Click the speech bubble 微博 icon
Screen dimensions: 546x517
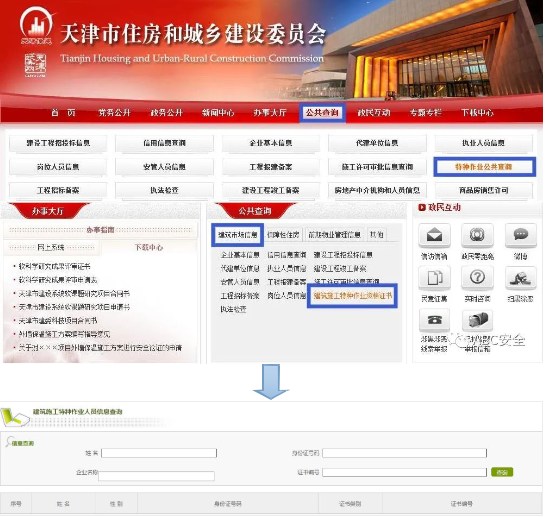(x=521, y=235)
